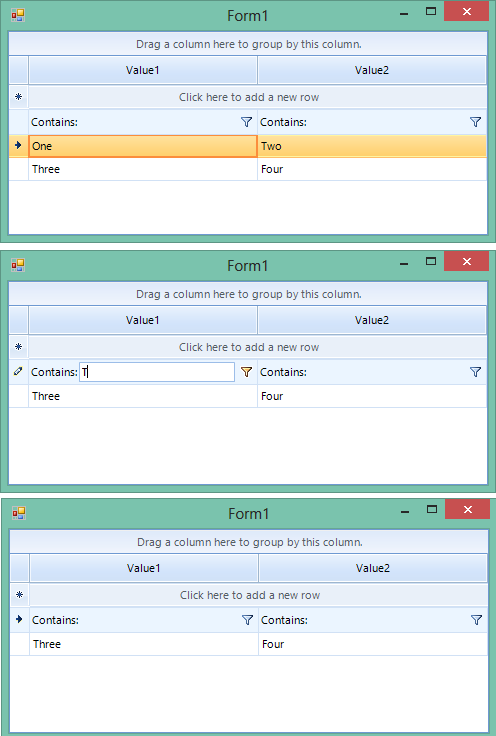Close the bottom Form1 window
This screenshot has height=736, width=496.
click(468, 509)
